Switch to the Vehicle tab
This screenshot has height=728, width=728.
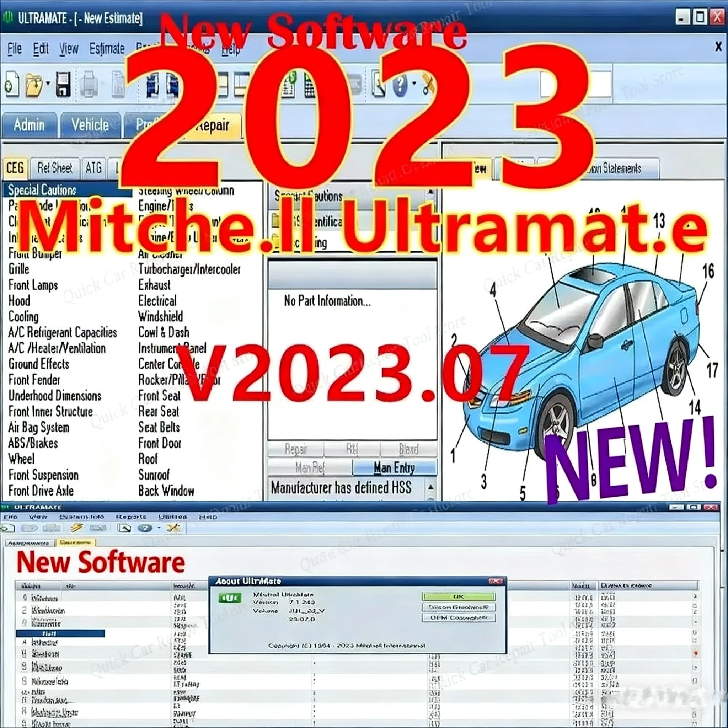click(x=90, y=125)
